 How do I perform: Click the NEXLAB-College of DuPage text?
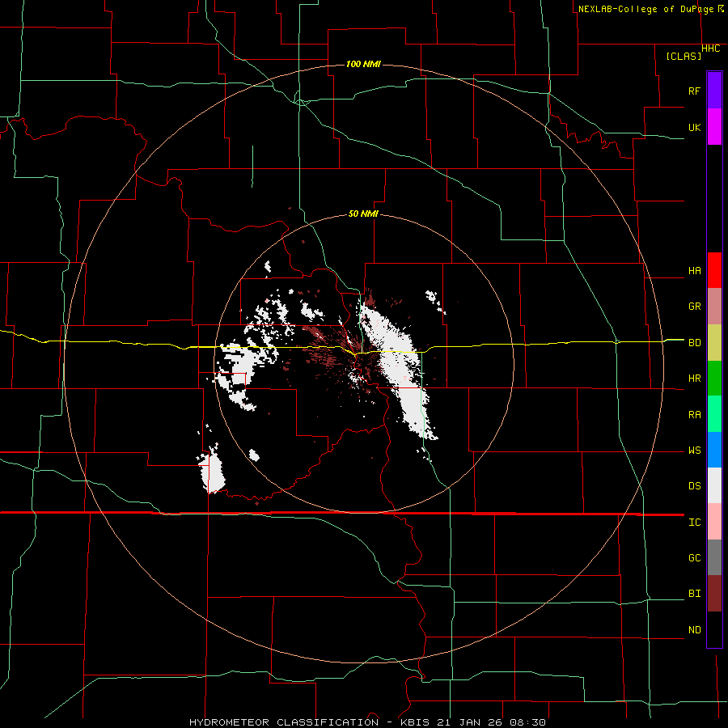click(x=645, y=9)
